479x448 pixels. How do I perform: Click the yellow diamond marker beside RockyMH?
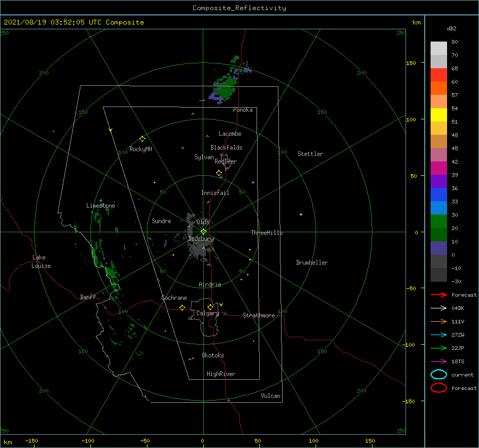(142, 139)
